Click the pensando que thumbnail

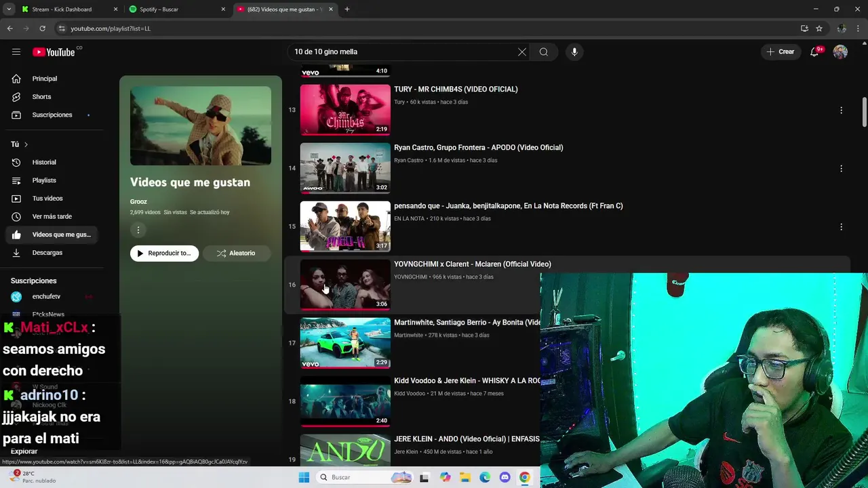click(345, 226)
